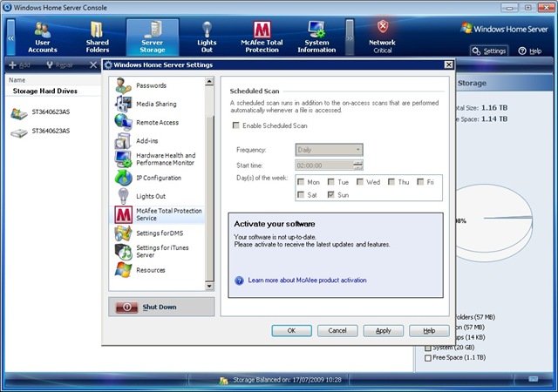Click the Remove X toolbar icon
This screenshot has width=558, height=392.
pos(93,64)
